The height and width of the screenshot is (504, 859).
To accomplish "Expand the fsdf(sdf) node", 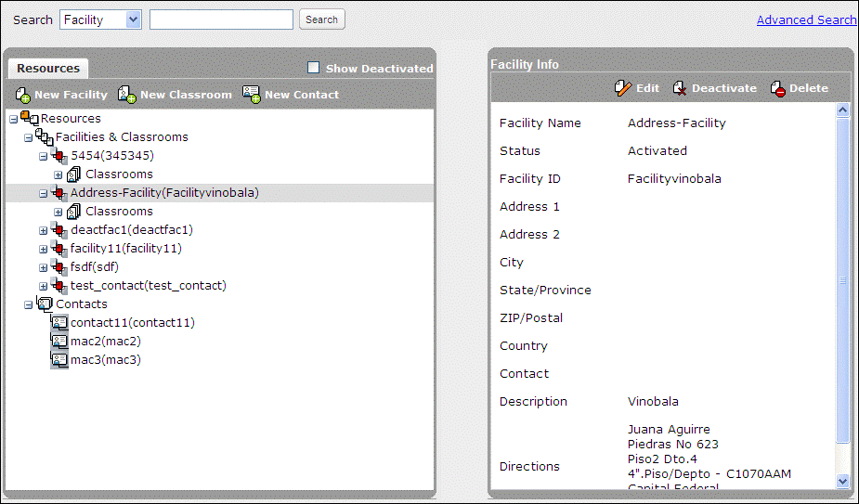I will pyautogui.click(x=44, y=268).
